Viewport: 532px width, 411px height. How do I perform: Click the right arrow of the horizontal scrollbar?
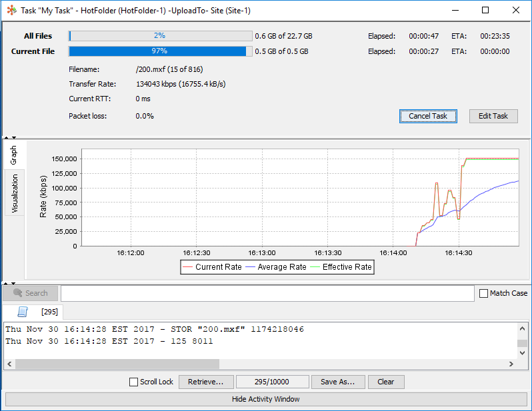coord(511,364)
